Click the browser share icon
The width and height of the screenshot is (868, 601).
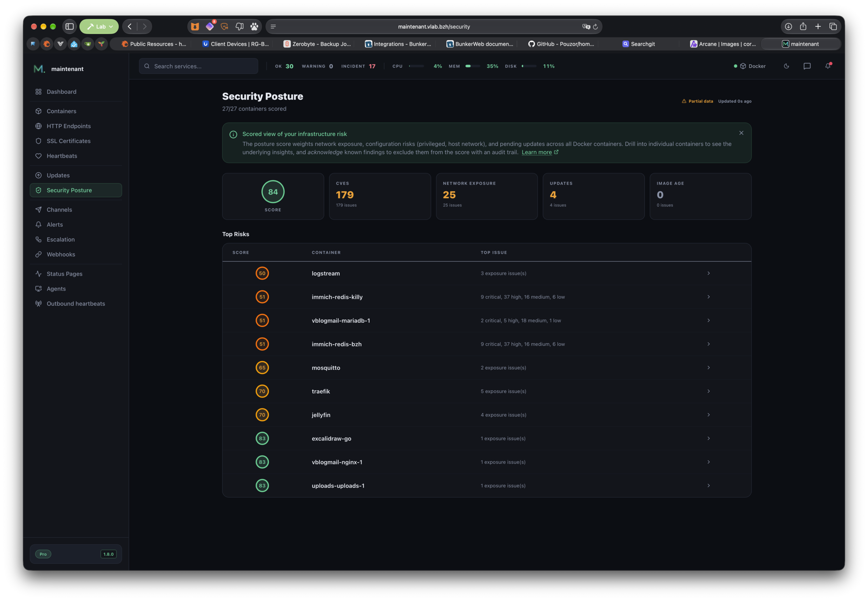tap(803, 26)
